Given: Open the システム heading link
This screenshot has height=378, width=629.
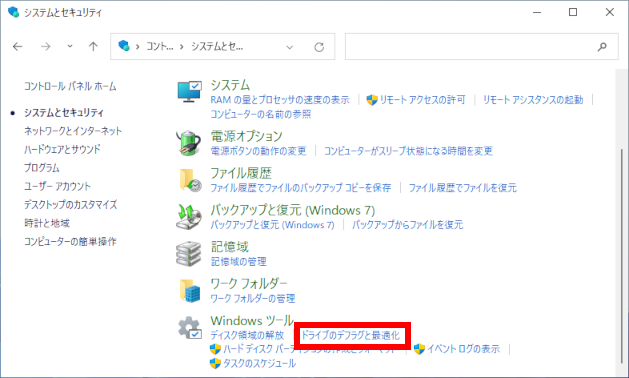Looking at the screenshot, I should (230, 85).
